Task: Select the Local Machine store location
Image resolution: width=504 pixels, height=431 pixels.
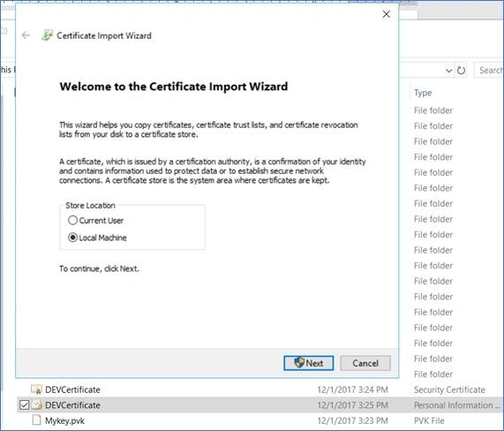Action: [73, 238]
